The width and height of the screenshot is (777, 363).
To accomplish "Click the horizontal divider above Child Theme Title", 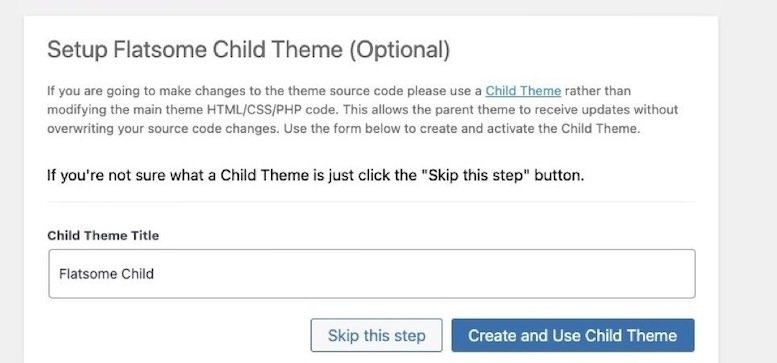I will 371,202.
